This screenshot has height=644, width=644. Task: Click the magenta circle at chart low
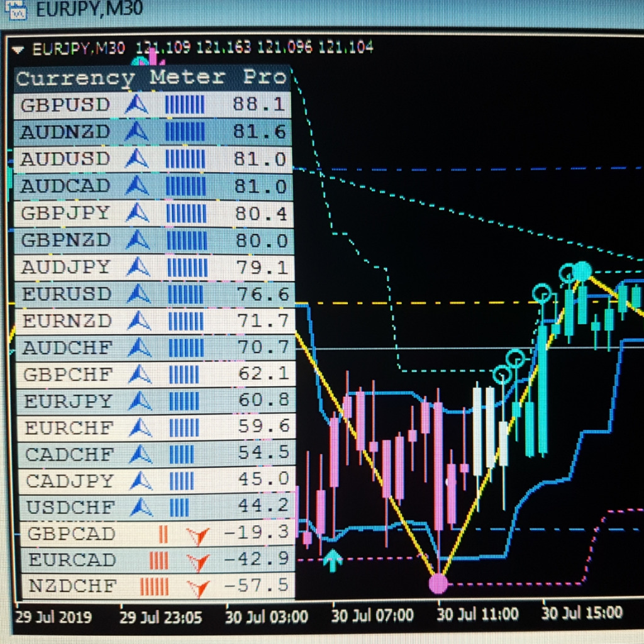coord(438,584)
